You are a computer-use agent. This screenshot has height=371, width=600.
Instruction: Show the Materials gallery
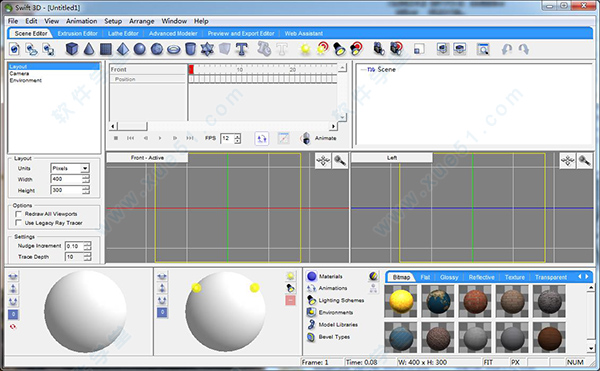pos(325,276)
